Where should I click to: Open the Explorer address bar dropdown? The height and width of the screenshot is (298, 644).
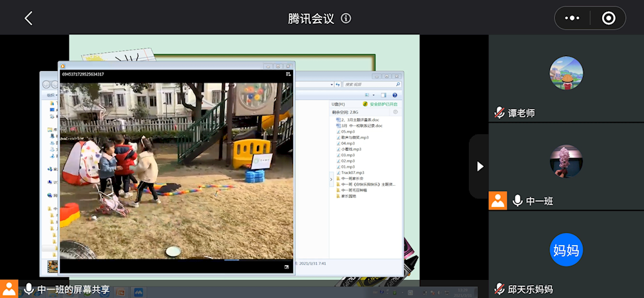pos(332,84)
